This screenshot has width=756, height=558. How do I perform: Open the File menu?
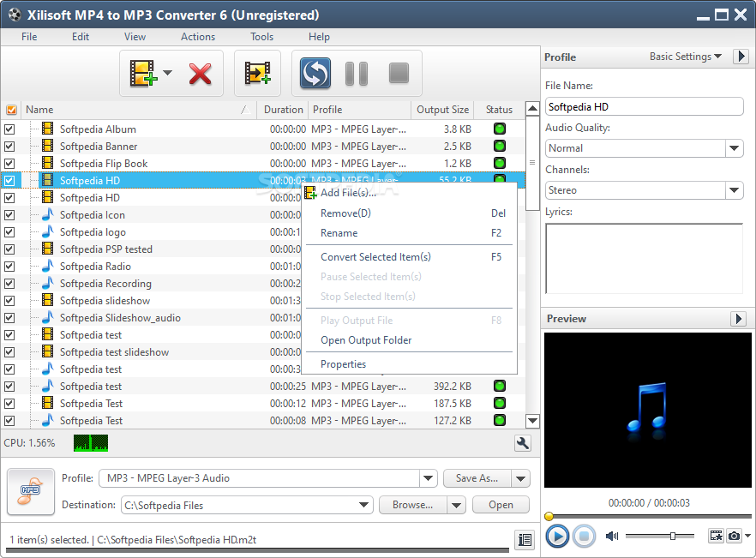point(29,37)
